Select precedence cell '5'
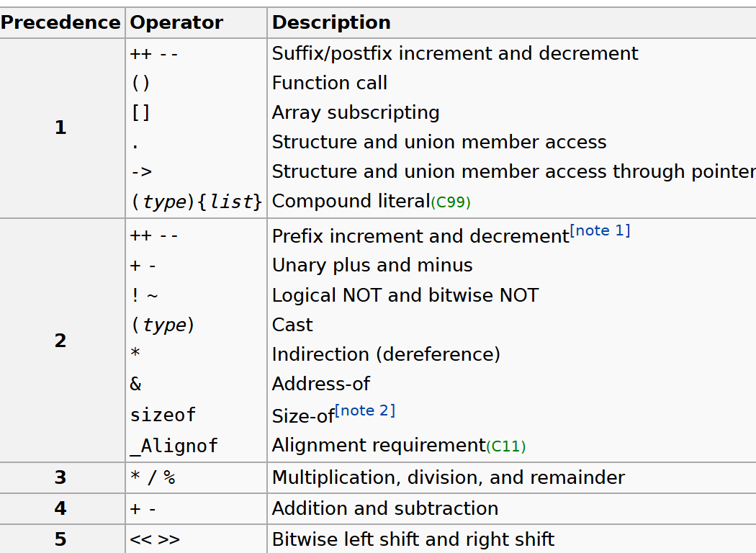 pos(60,539)
